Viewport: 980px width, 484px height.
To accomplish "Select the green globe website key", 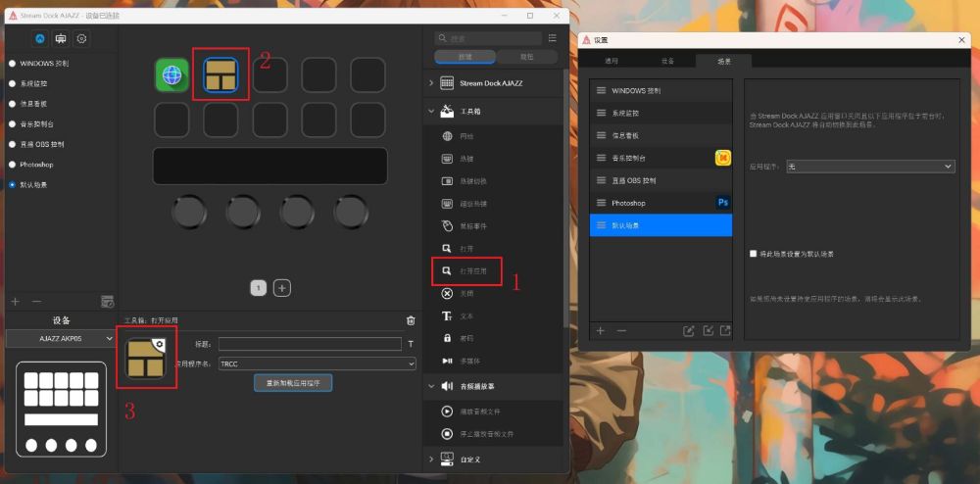I will (x=171, y=74).
